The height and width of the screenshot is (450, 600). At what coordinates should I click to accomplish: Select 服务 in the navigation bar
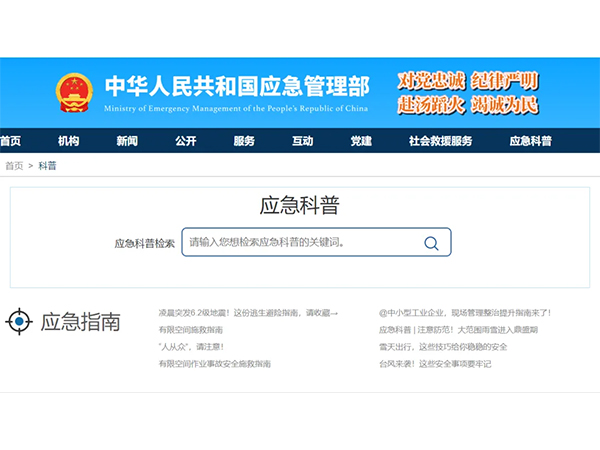(244, 141)
